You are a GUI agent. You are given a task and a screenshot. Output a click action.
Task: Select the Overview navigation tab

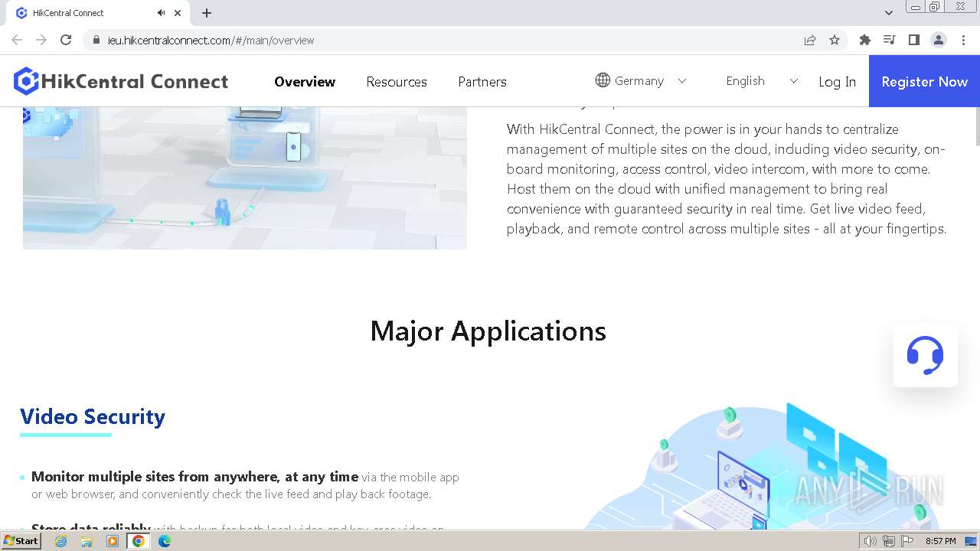(305, 82)
